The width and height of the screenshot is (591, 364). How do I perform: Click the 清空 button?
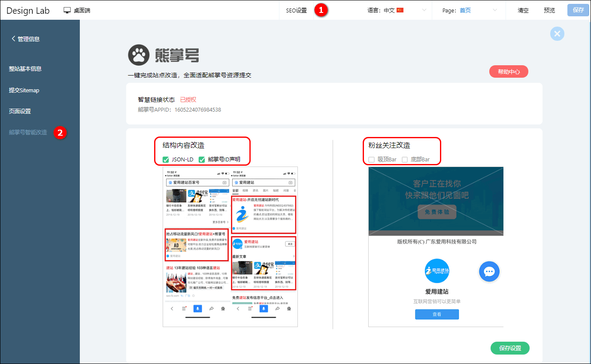[523, 10]
